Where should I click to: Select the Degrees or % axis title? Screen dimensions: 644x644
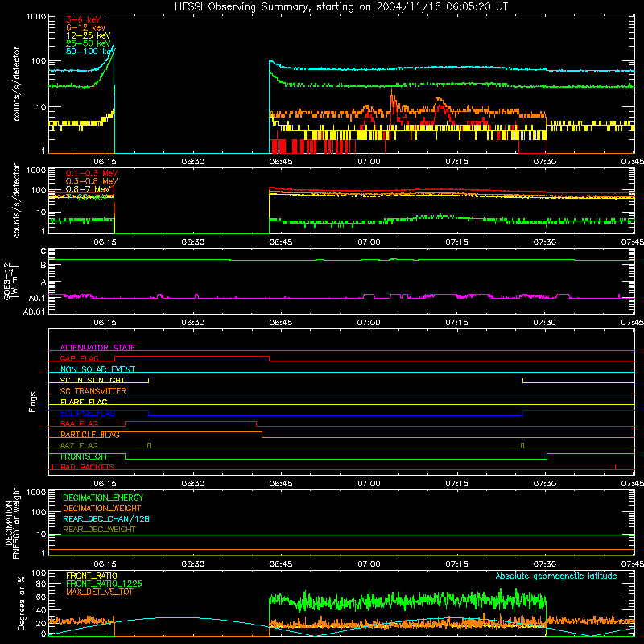pyautogui.click(x=21, y=603)
